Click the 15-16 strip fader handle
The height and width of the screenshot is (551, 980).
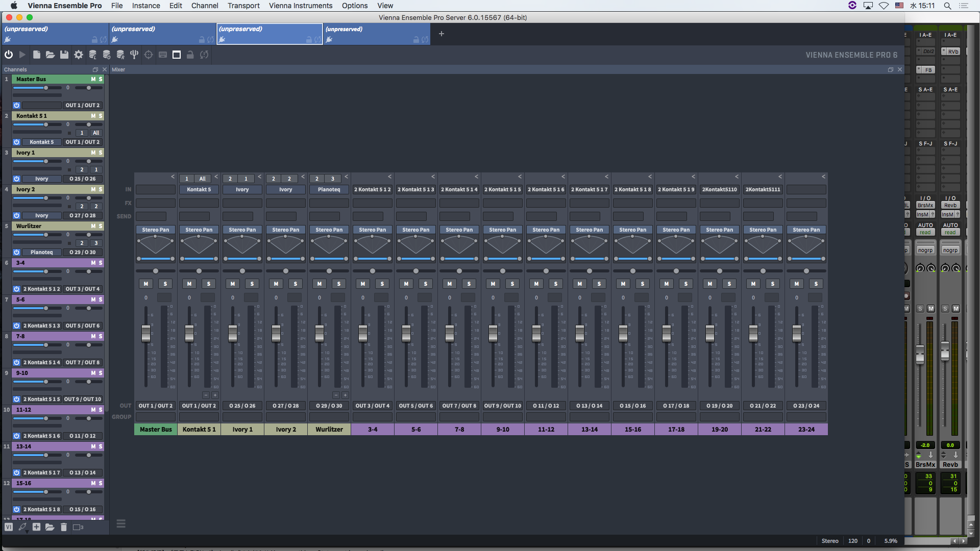point(623,333)
